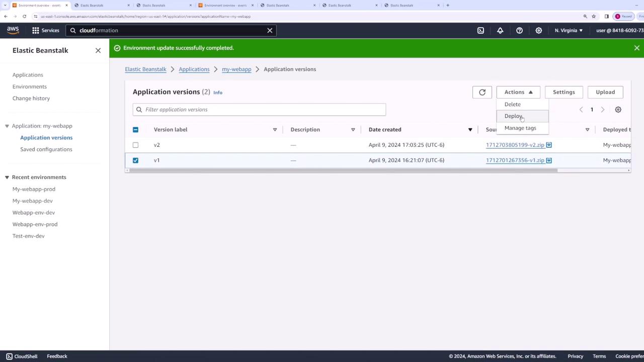Open Saved configurations in the sidebar

click(46, 149)
